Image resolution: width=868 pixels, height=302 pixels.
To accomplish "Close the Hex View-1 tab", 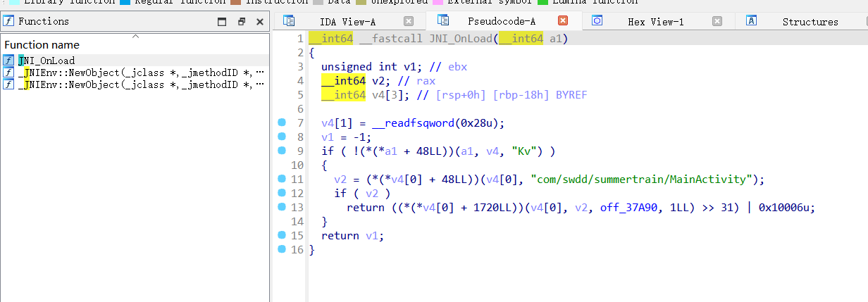I will point(717,21).
